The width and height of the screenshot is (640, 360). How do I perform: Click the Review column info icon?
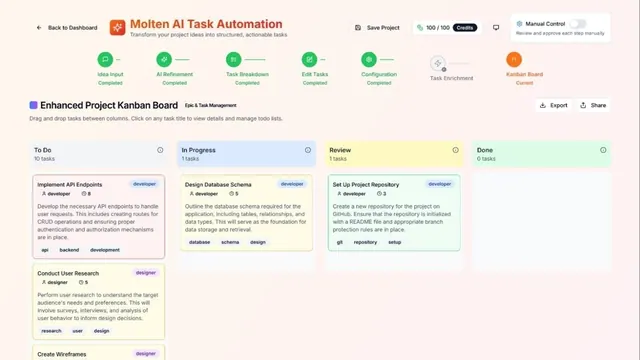tap(456, 150)
